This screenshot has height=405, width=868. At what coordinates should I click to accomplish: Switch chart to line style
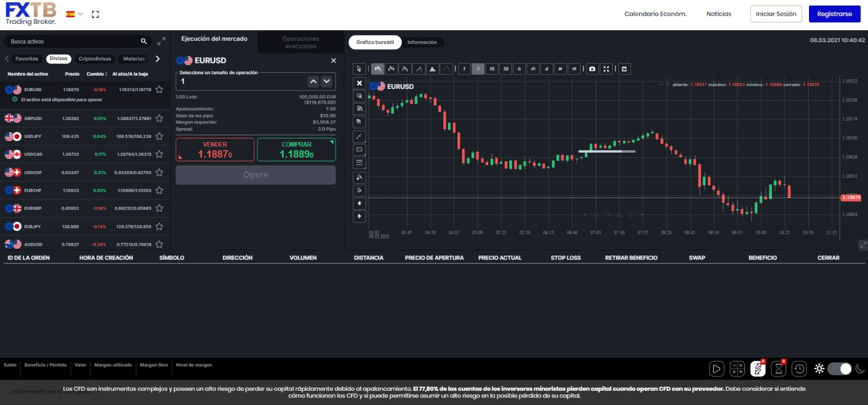coord(419,69)
